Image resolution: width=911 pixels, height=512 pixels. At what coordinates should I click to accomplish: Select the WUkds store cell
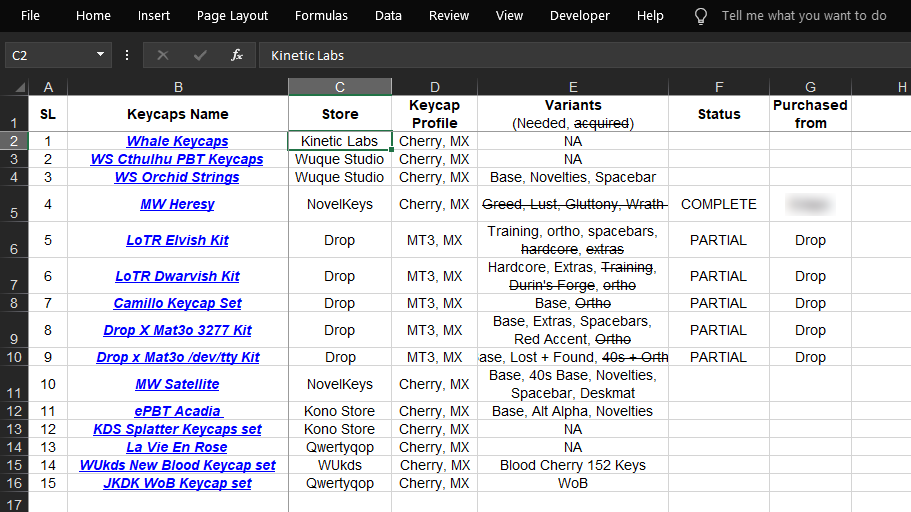(x=340, y=466)
